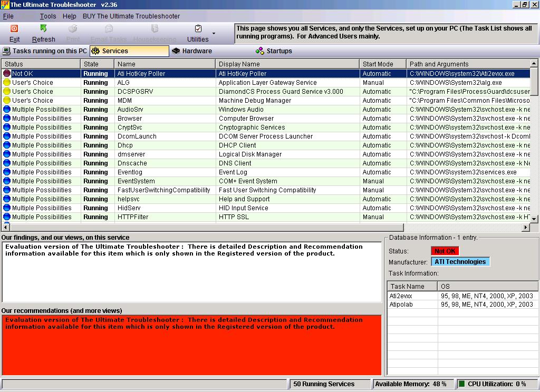Click the yellow status icon for DCSPGSRV row
This screenshot has height=392, width=540.
coord(7,91)
